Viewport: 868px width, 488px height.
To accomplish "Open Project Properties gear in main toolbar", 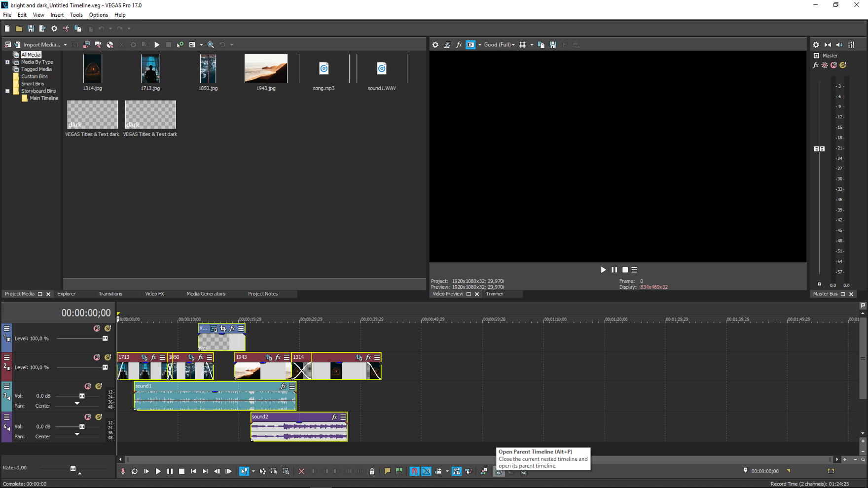I will [x=54, y=29].
